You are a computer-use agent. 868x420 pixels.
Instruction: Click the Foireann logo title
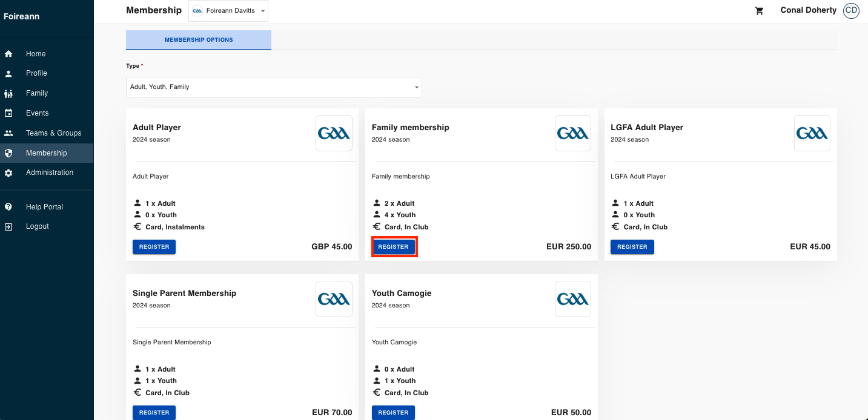point(22,16)
